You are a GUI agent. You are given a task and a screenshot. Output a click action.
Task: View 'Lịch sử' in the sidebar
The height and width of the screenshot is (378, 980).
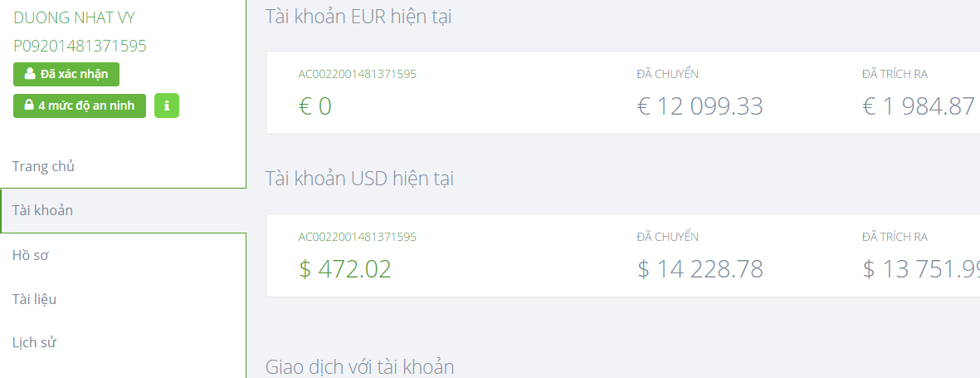(34, 342)
